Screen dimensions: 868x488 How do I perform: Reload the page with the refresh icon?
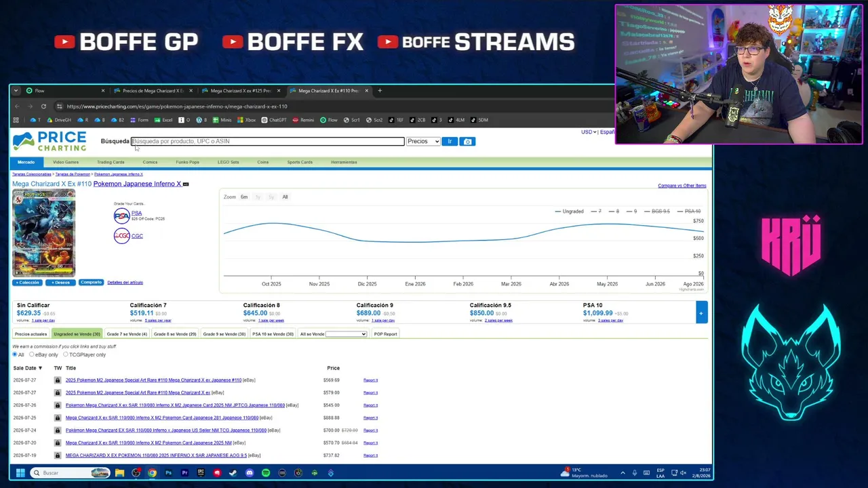pyautogui.click(x=43, y=106)
